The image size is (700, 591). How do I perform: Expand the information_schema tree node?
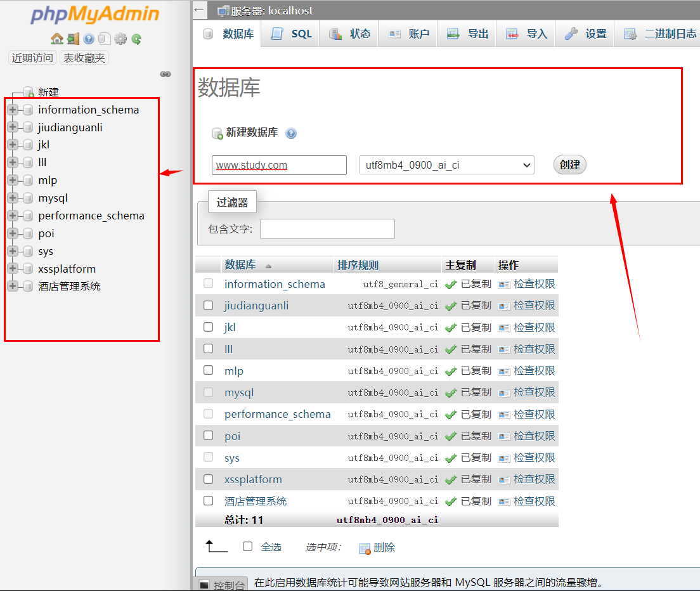click(13, 109)
